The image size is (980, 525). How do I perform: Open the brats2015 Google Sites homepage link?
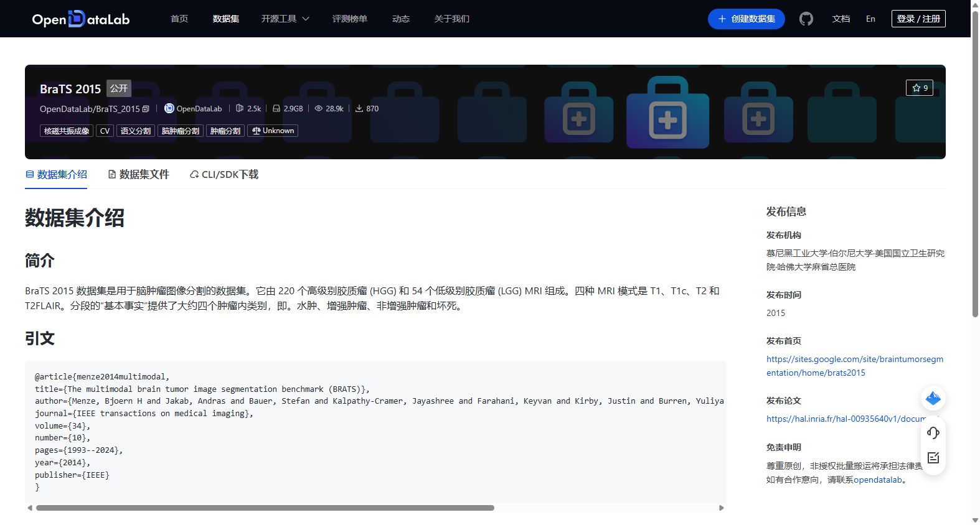(x=855, y=366)
